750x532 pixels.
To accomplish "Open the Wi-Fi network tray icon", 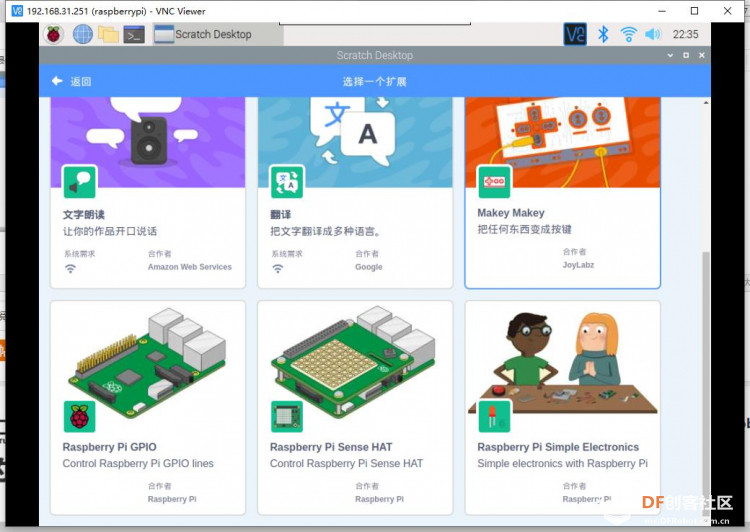I will [629, 34].
